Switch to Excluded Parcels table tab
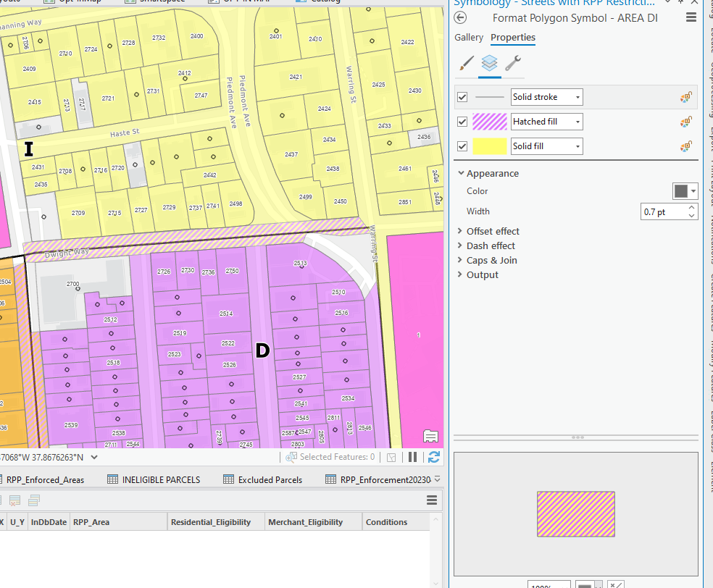Image resolution: width=713 pixels, height=588 pixels. (270, 480)
